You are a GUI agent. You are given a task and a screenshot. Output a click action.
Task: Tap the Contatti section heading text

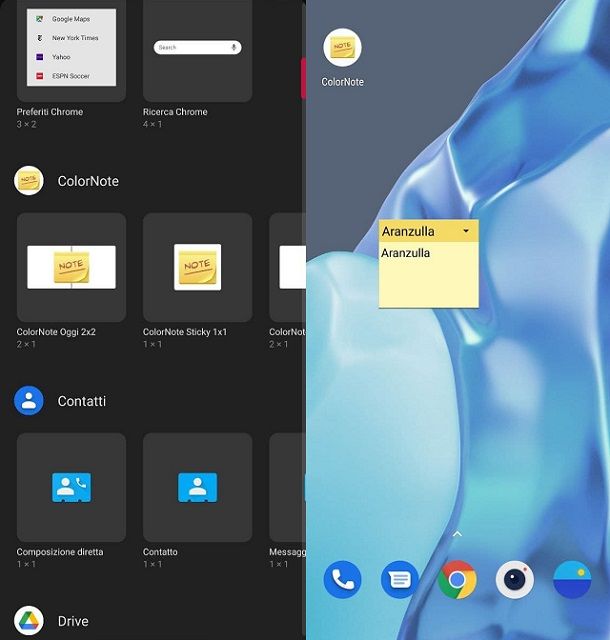click(x=82, y=401)
